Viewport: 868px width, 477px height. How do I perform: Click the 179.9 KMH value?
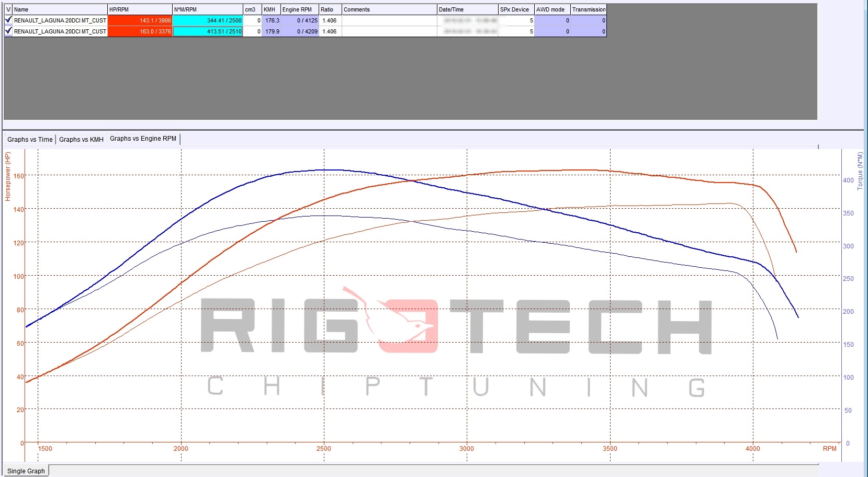(x=272, y=31)
